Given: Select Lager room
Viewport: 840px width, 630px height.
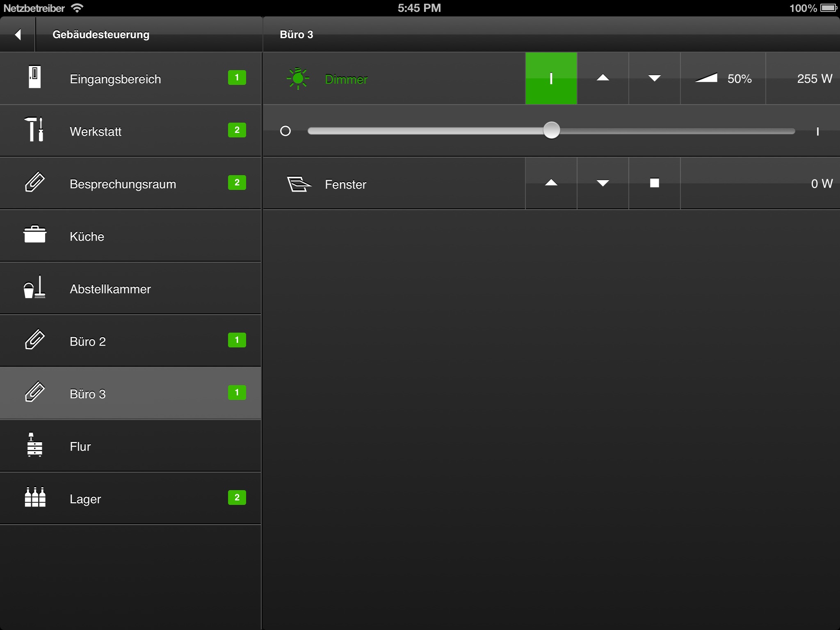Looking at the screenshot, I should pos(130,498).
